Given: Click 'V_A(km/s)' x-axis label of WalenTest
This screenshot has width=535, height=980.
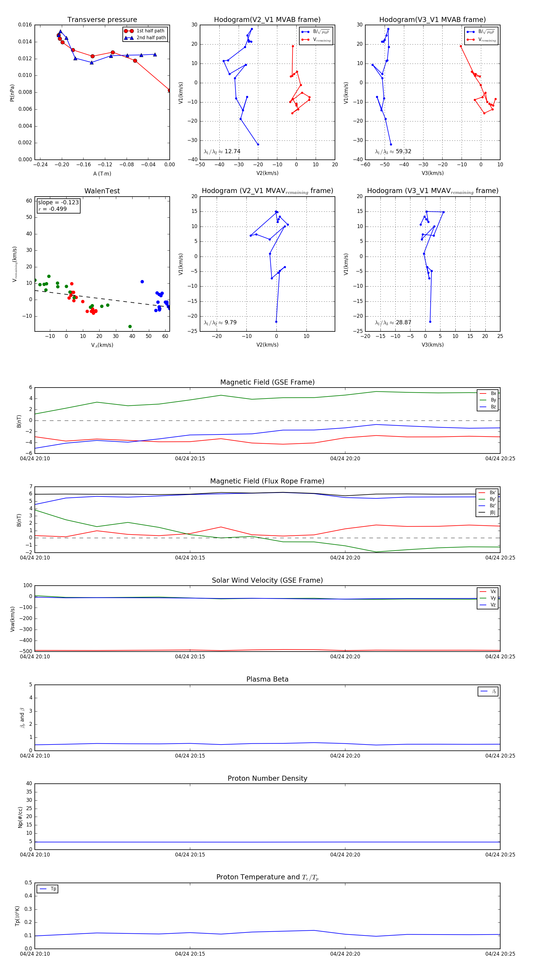Looking at the screenshot, I should pos(102,345).
